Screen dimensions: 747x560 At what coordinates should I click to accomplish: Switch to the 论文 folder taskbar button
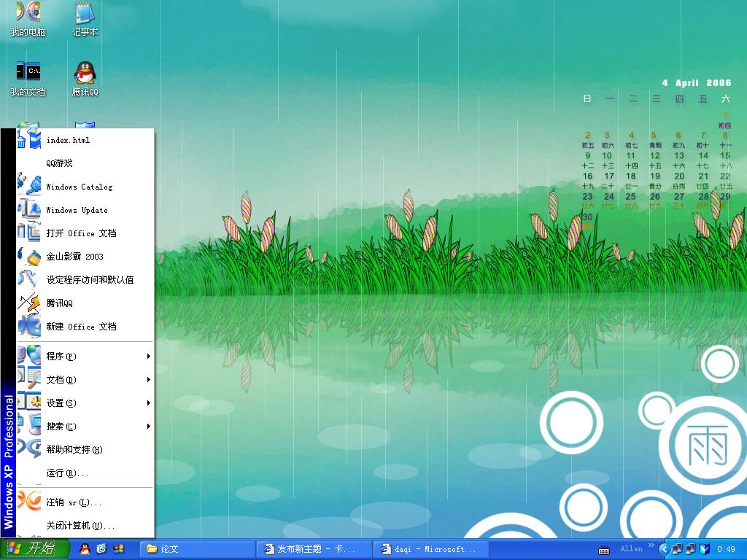[x=197, y=549]
